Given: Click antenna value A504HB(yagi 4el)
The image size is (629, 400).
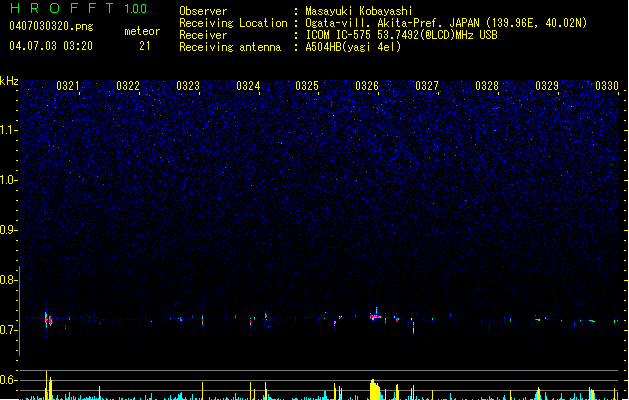Looking at the screenshot, I should pyautogui.click(x=353, y=47).
